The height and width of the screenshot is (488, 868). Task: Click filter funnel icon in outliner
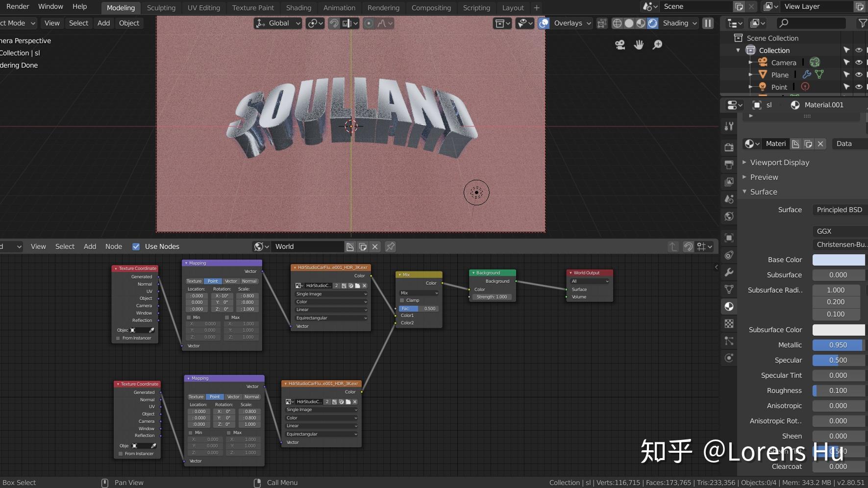pos(862,23)
